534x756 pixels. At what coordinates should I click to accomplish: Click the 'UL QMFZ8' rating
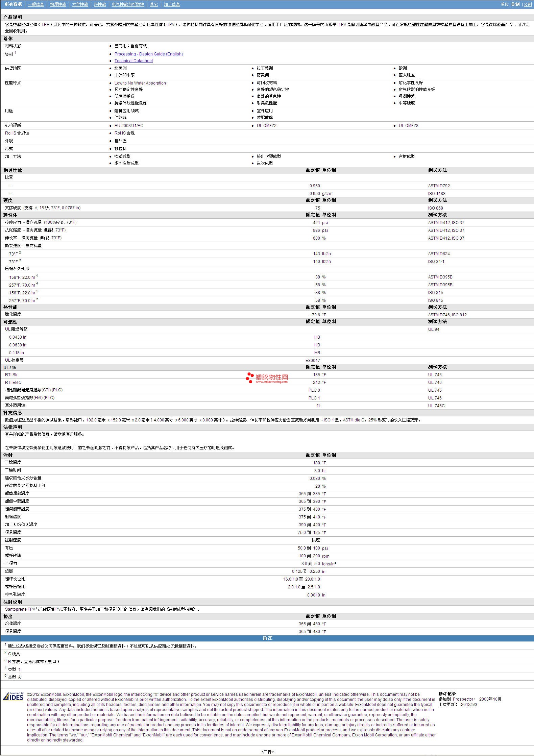click(408, 126)
